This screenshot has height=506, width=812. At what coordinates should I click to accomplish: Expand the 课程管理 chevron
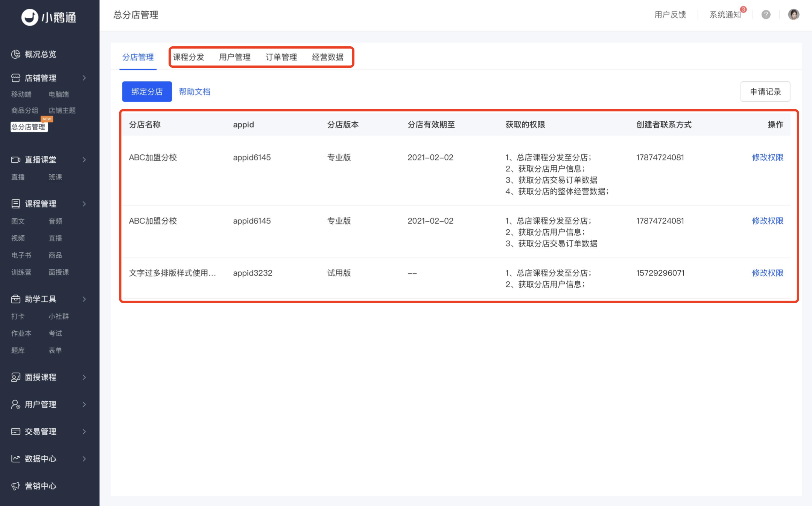click(x=84, y=204)
